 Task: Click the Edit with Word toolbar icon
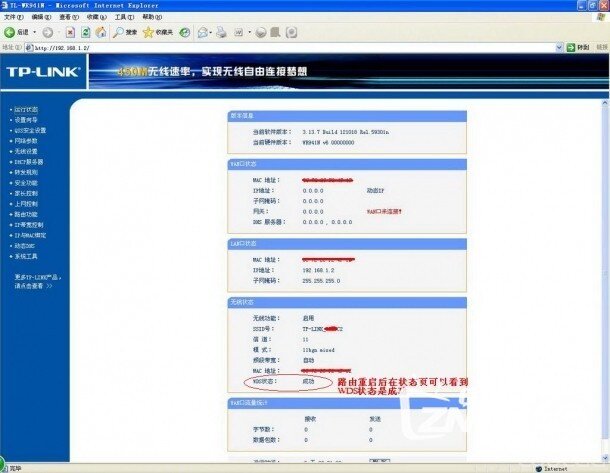point(238,33)
